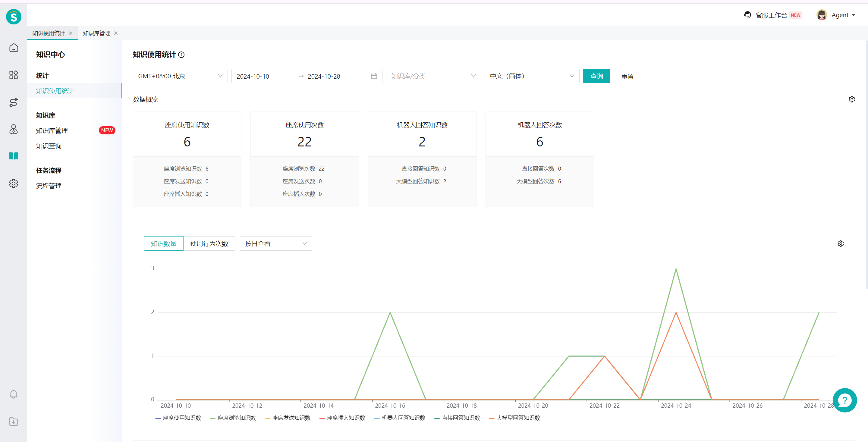Select the 知识数量 chart mode
Screen dimensions: 868x442
pos(164,243)
